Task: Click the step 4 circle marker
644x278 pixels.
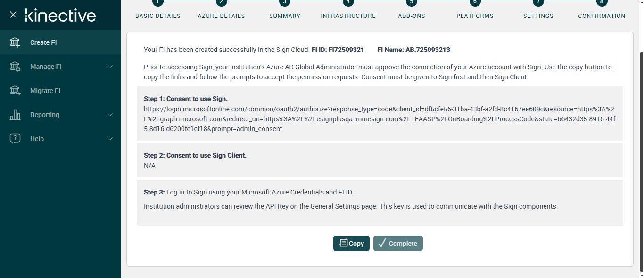Action: pos(348,2)
